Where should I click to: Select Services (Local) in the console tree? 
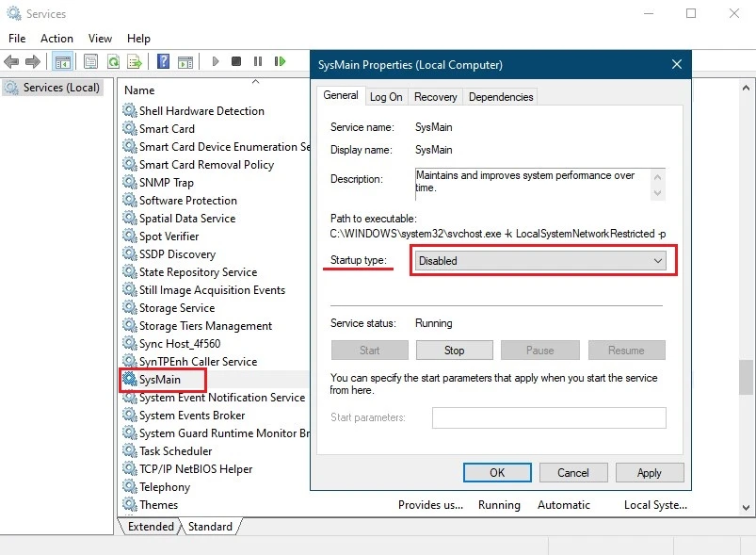[53, 88]
